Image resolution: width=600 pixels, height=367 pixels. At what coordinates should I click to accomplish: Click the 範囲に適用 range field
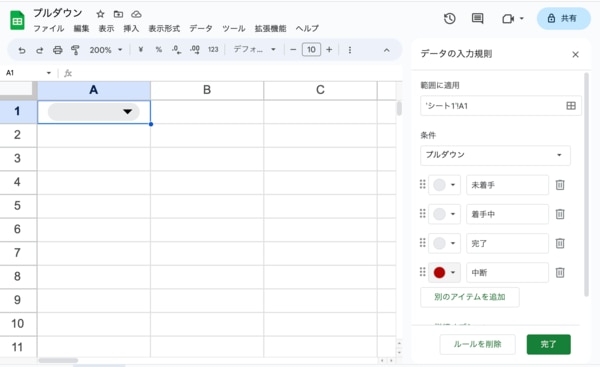(x=501, y=106)
